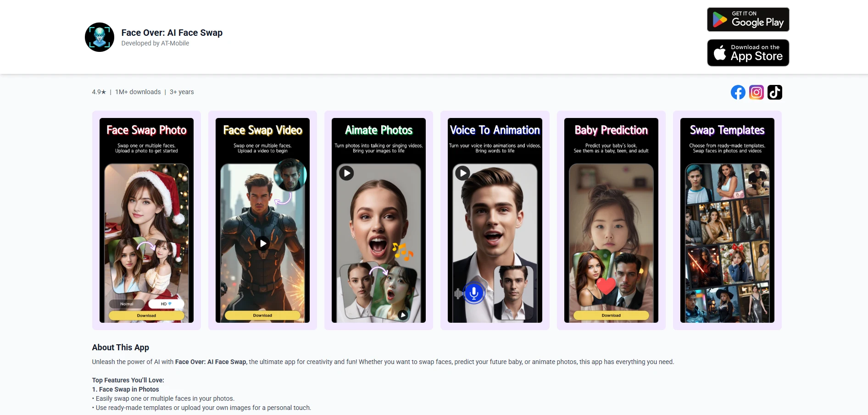Open the Baby Prediction screenshot
Screen dimensions: 868x415
(x=611, y=220)
